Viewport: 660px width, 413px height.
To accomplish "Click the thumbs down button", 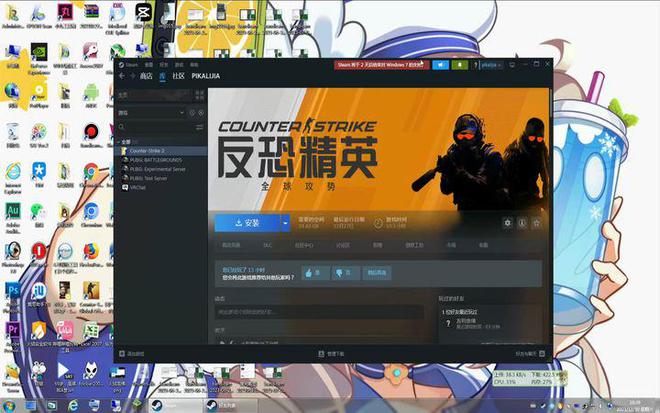I will point(343,272).
